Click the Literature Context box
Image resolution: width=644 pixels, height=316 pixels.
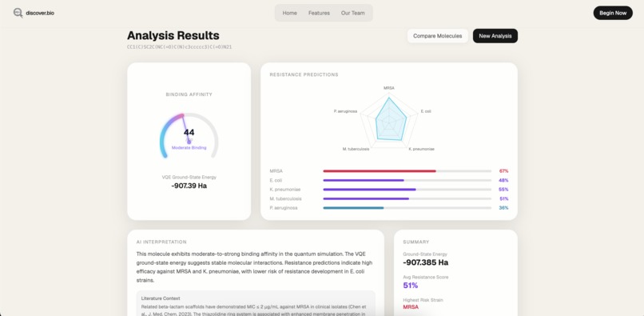tap(256, 303)
